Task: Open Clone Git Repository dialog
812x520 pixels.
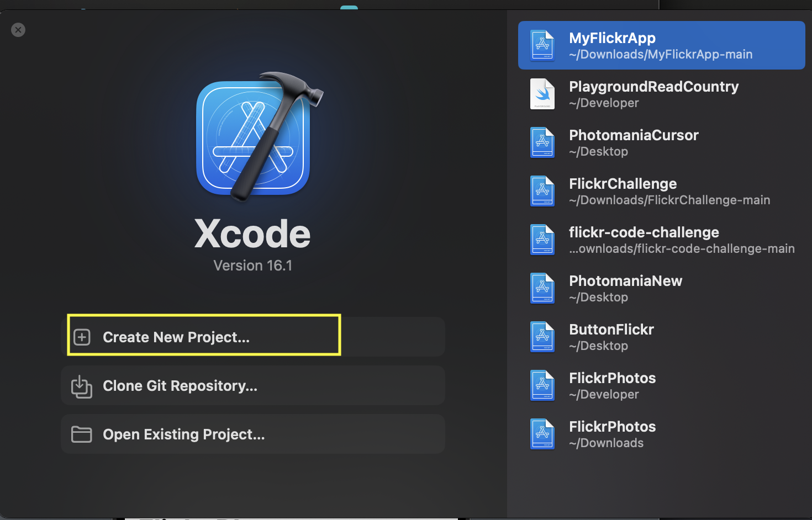Action: coord(253,385)
